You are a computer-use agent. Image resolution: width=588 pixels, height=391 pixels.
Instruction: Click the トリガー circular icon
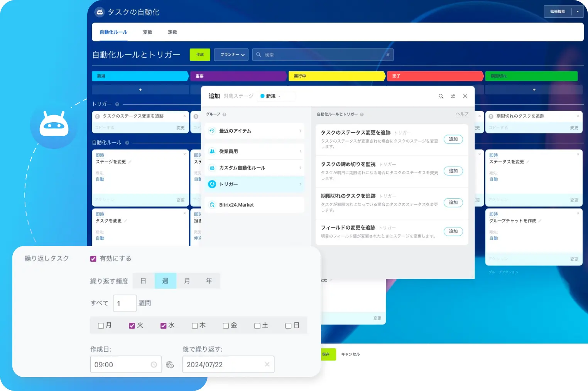[x=212, y=184]
